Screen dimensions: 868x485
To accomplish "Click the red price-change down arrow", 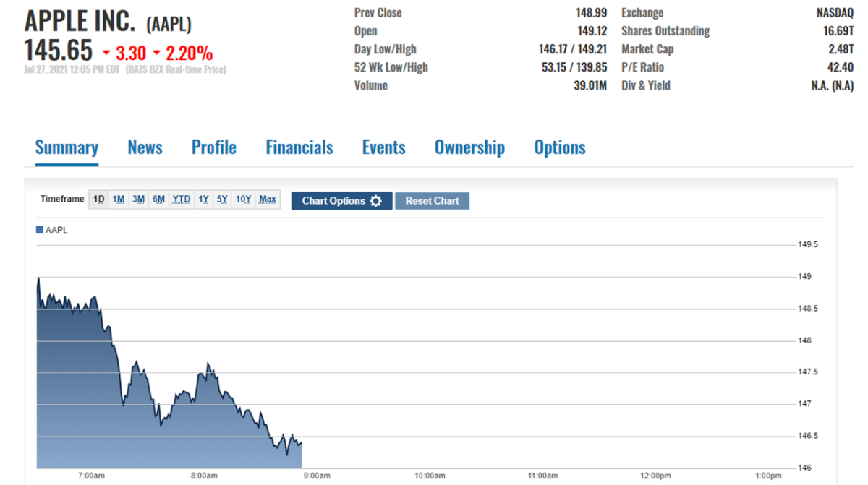I will 106,53.
